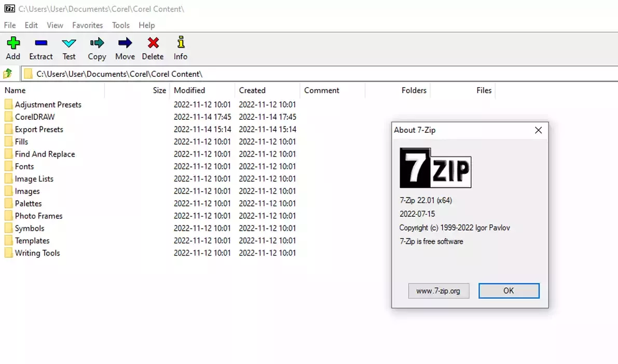Sort by the Created column header
The image size is (618, 364).
click(x=252, y=90)
